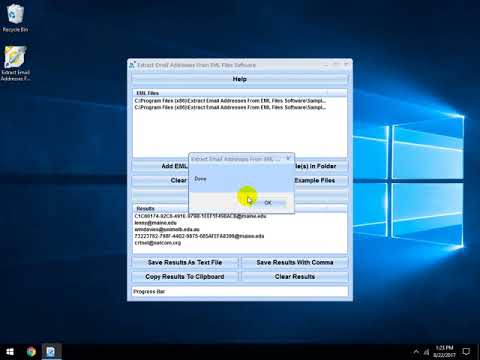The height and width of the screenshot is (360, 480).
Task: Close the Done message dialog
Action: click(289, 158)
